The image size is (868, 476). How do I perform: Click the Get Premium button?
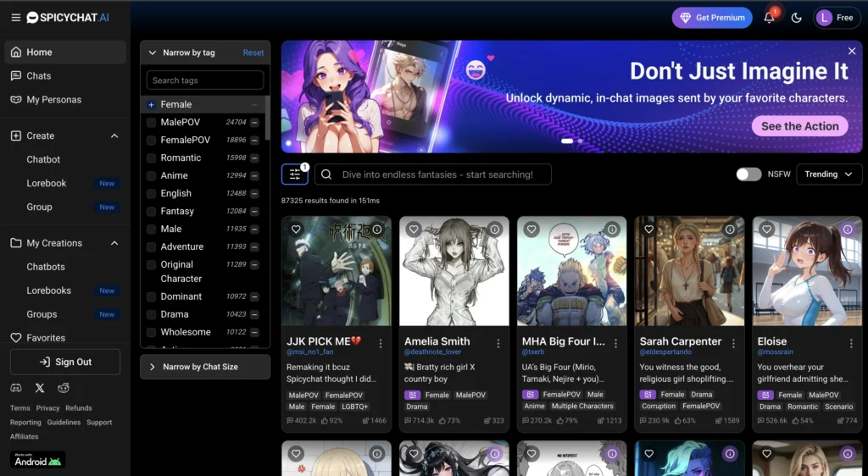[x=712, y=18]
